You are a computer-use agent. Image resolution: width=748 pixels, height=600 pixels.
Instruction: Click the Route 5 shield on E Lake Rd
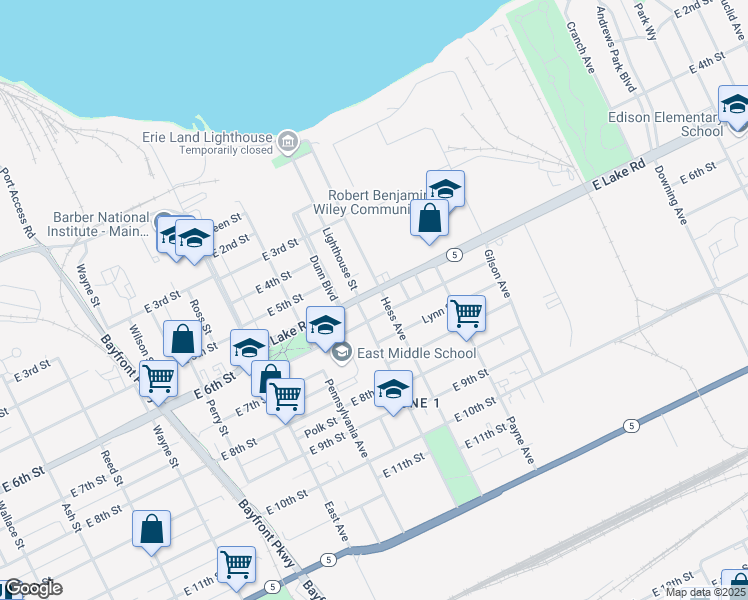pyautogui.click(x=453, y=254)
